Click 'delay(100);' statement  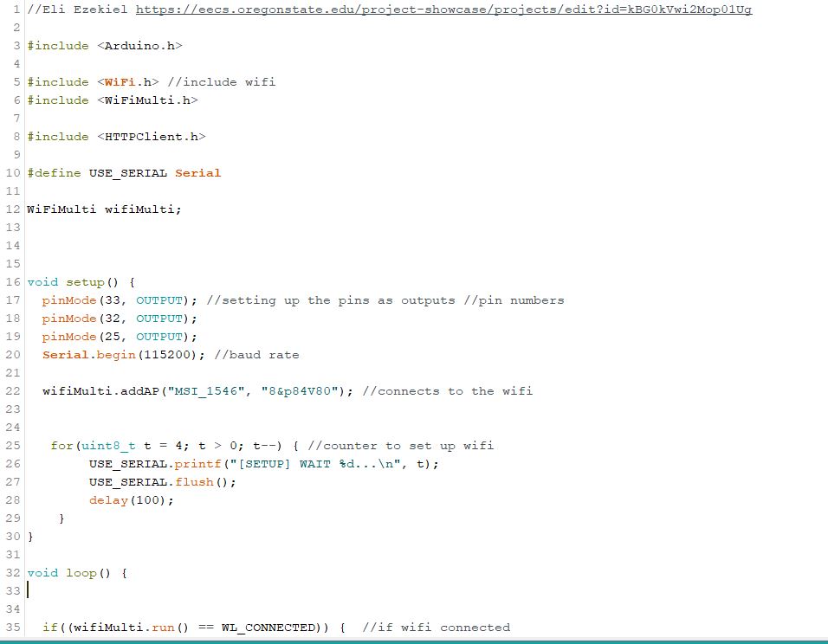point(132,500)
